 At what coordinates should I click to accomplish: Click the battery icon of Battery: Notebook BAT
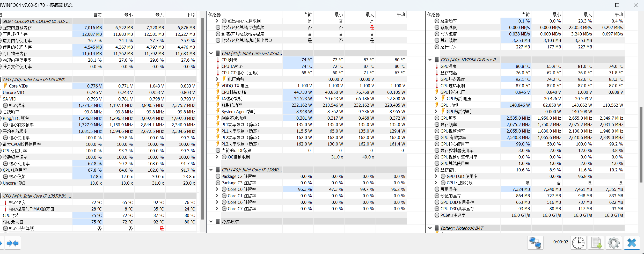pyautogui.click(x=437, y=228)
